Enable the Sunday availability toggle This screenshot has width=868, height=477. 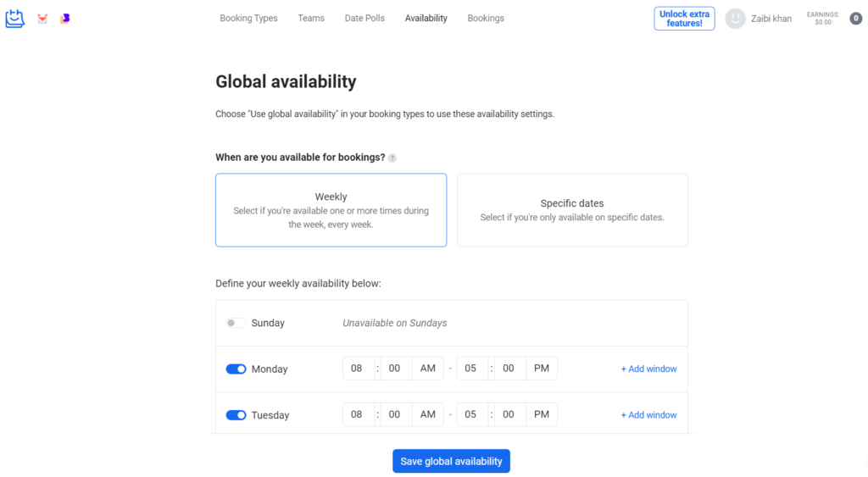click(x=236, y=323)
